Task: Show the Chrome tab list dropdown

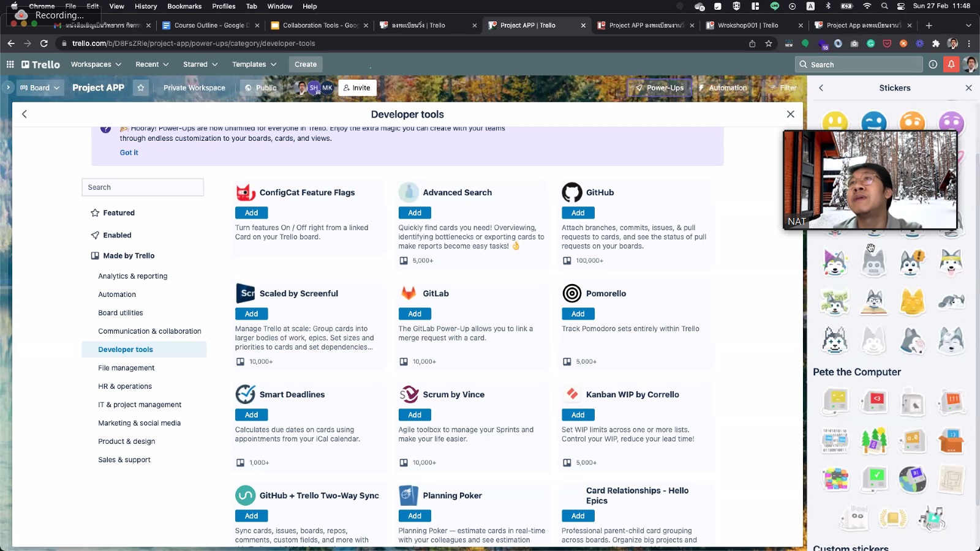Action: [x=968, y=25]
